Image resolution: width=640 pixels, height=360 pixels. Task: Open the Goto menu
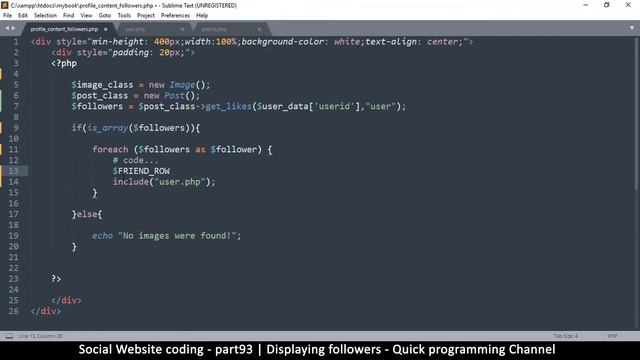(x=105, y=16)
